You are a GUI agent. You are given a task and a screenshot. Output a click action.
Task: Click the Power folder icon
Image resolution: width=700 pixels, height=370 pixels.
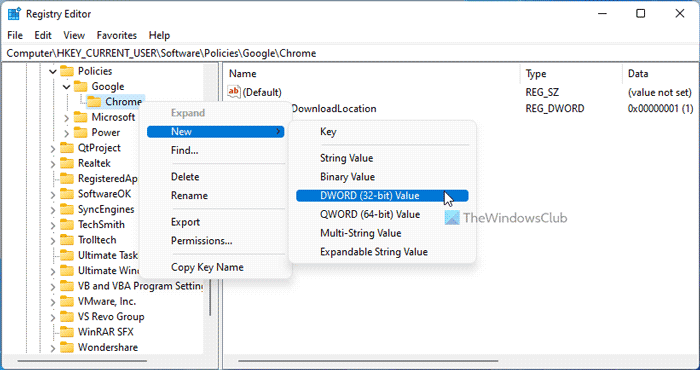[80, 132]
